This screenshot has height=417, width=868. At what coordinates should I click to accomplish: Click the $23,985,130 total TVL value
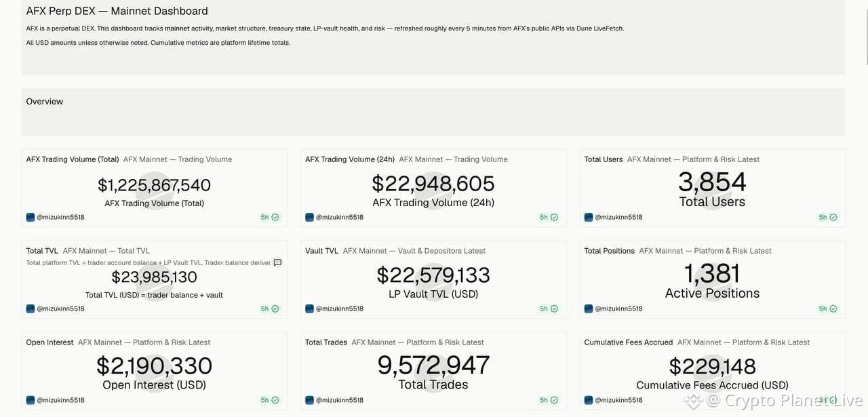(x=154, y=277)
